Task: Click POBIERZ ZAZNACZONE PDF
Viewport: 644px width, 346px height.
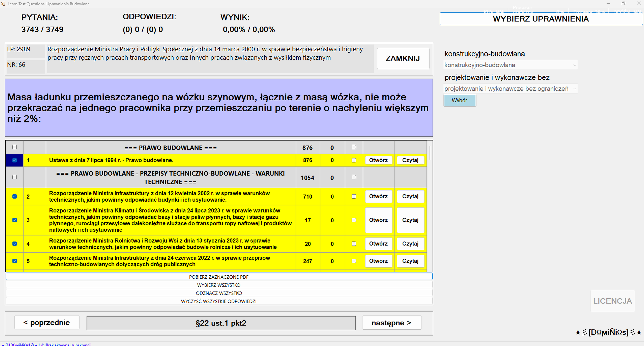Action: (x=219, y=277)
